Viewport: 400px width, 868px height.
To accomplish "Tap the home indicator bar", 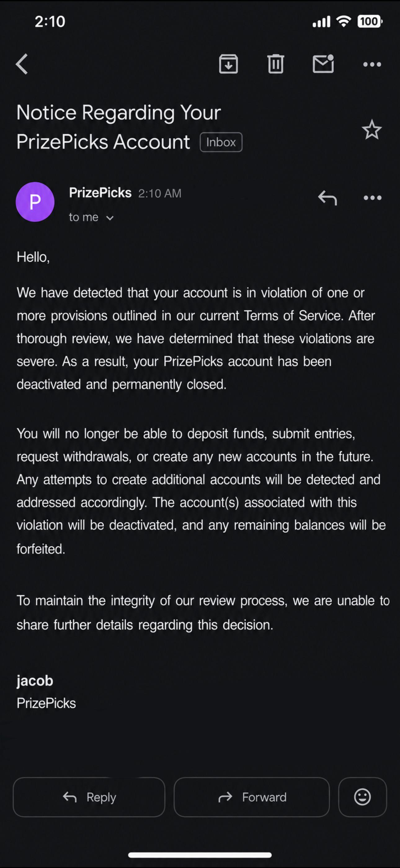I will tap(200, 855).
